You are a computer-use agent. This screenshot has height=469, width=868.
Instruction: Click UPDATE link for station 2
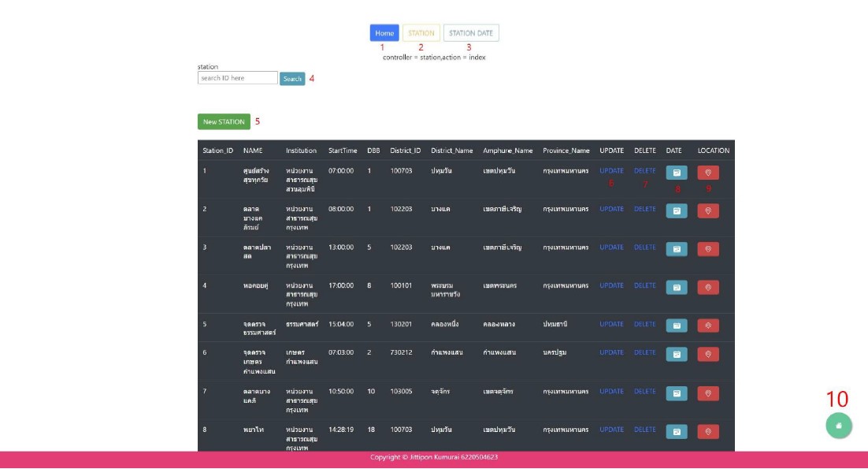611,210
